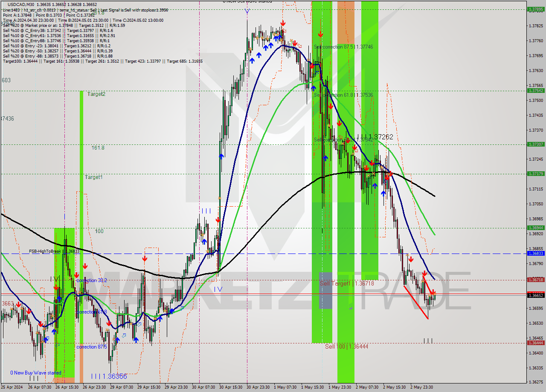Click the green 1.37542 price tag
This screenshot has height=392, width=546.
tap(536, 91)
